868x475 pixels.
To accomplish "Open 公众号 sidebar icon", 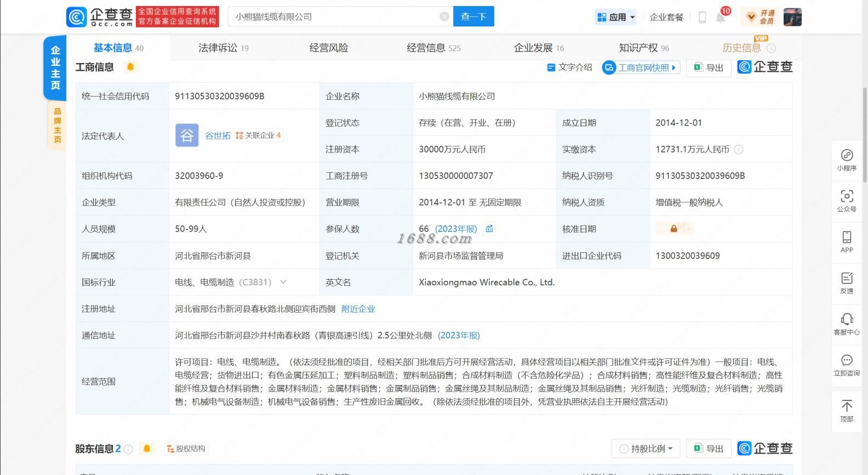I will click(x=847, y=201).
